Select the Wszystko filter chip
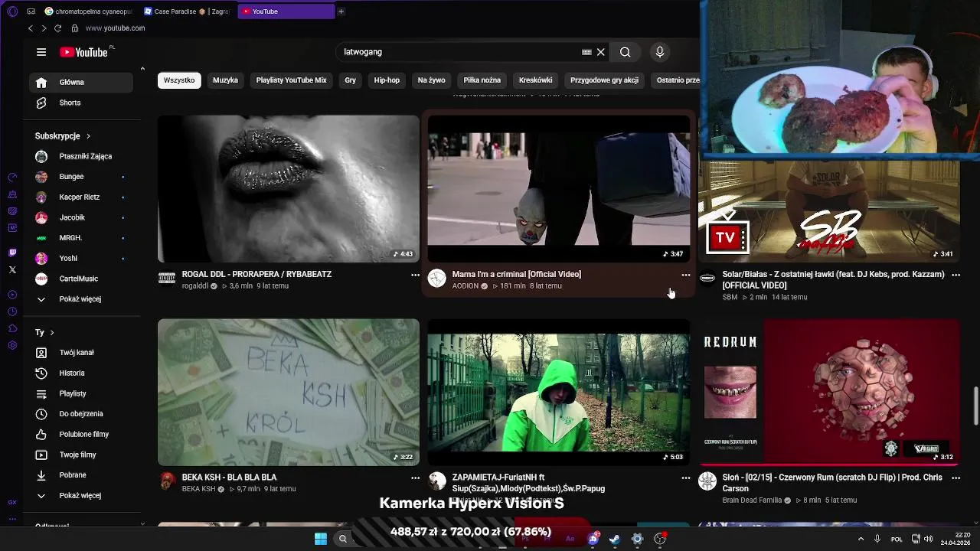Screen dimensions: 980x551 (179, 80)
